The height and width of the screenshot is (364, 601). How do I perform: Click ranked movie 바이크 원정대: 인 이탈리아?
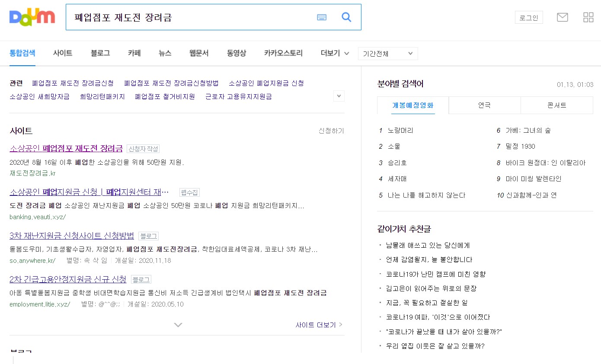(x=545, y=163)
